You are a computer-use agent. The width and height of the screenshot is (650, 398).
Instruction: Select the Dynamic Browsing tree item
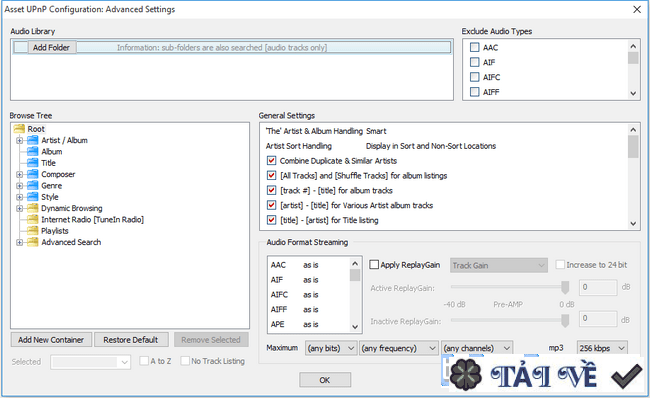72,208
